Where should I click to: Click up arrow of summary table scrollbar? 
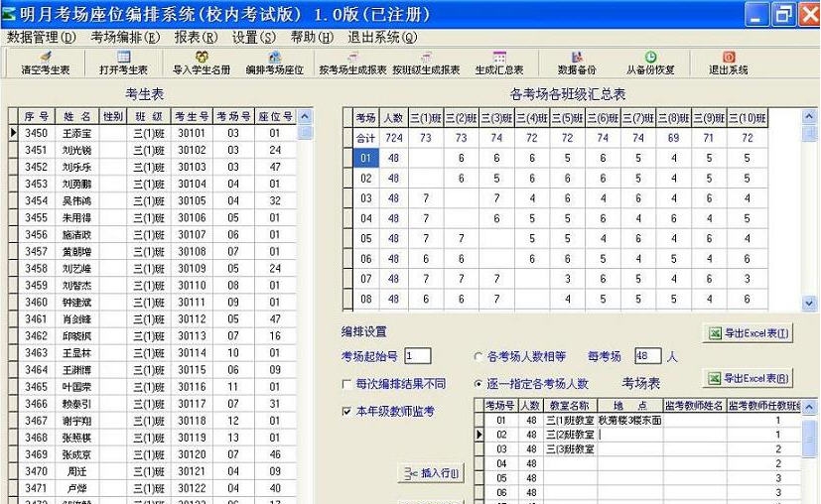pyautogui.click(x=809, y=116)
